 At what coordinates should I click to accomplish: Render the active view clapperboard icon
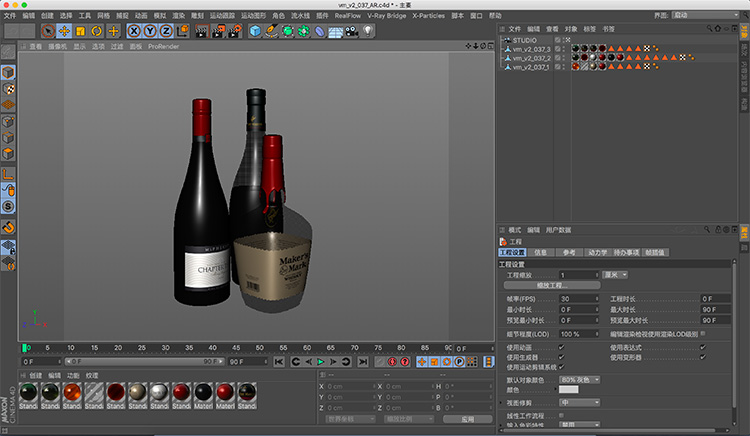202,31
